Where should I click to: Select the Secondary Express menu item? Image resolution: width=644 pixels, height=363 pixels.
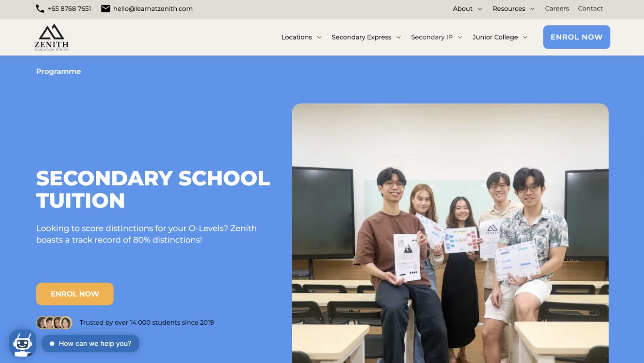tap(361, 37)
